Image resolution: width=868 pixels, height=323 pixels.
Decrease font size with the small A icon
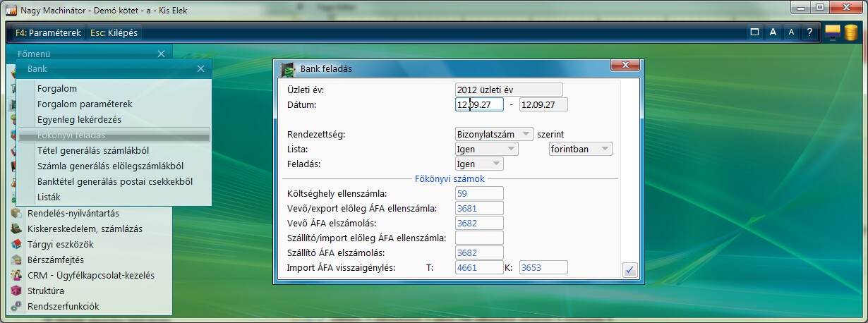point(792,32)
